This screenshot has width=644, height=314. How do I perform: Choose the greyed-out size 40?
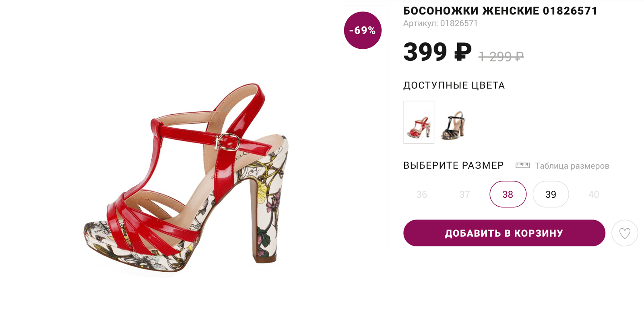[594, 194]
